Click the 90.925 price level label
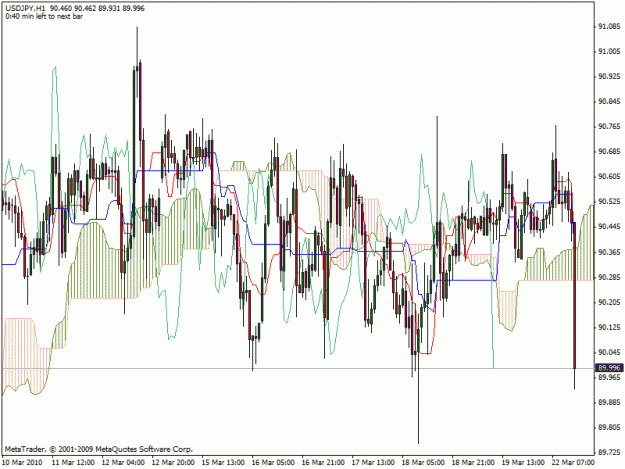Image resolution: width=625 pixels, height=469 pixels. pos(609,77)
